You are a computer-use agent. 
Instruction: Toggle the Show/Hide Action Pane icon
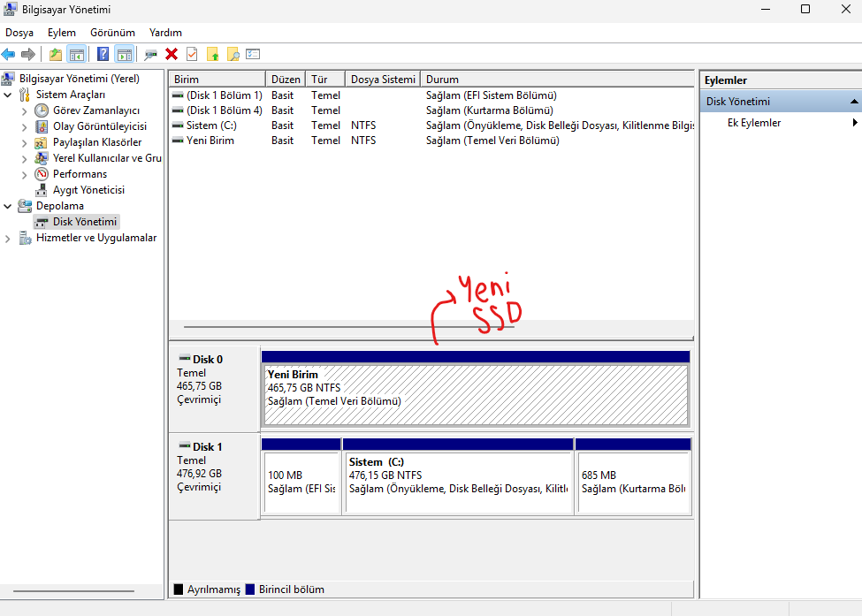coord(125,55)
